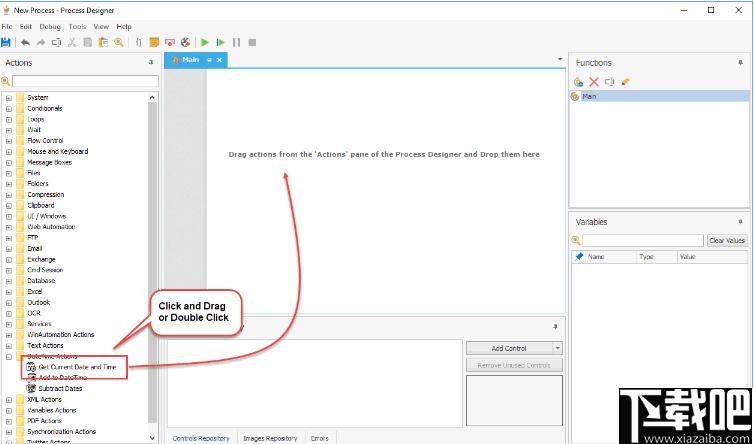Click the Remove Unused Controls button
Screen dimensions: 754x444
[x=514, y=365]
